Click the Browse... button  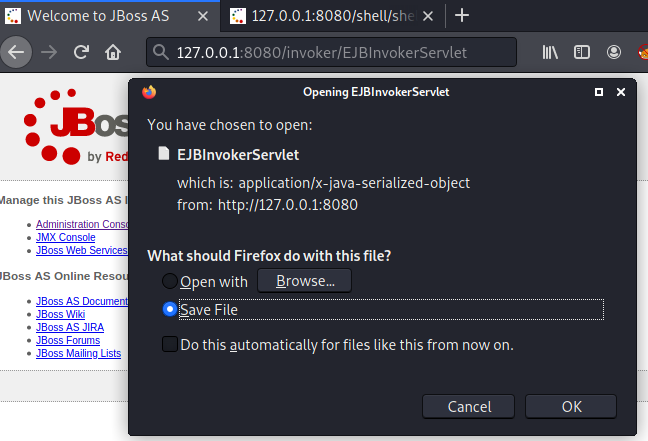(x=305, y=281)
